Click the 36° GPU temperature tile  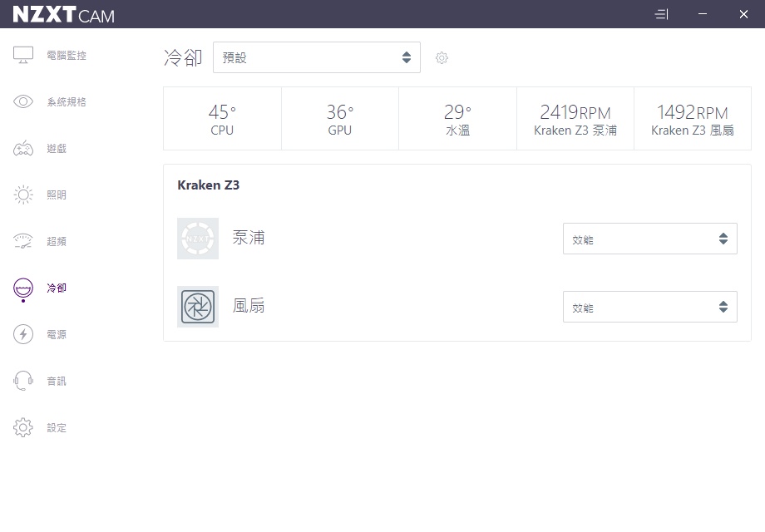point(340,119)
